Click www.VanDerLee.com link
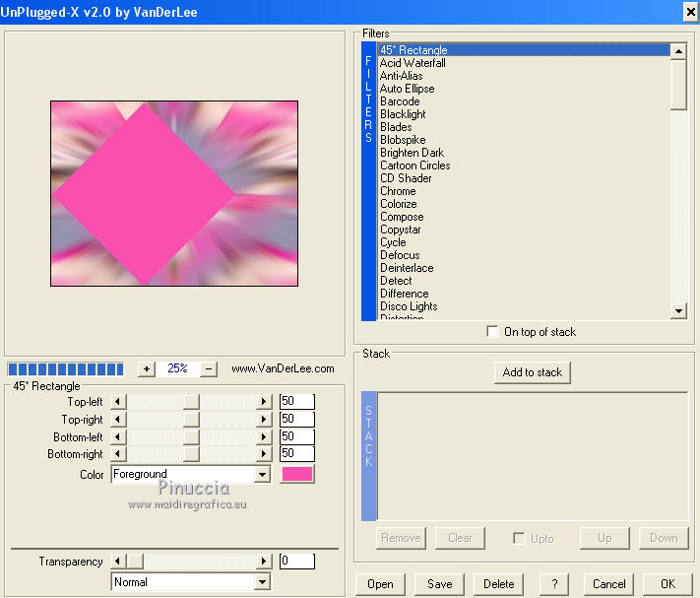Viewport: 700px width, 598px height. pos(283,368)
